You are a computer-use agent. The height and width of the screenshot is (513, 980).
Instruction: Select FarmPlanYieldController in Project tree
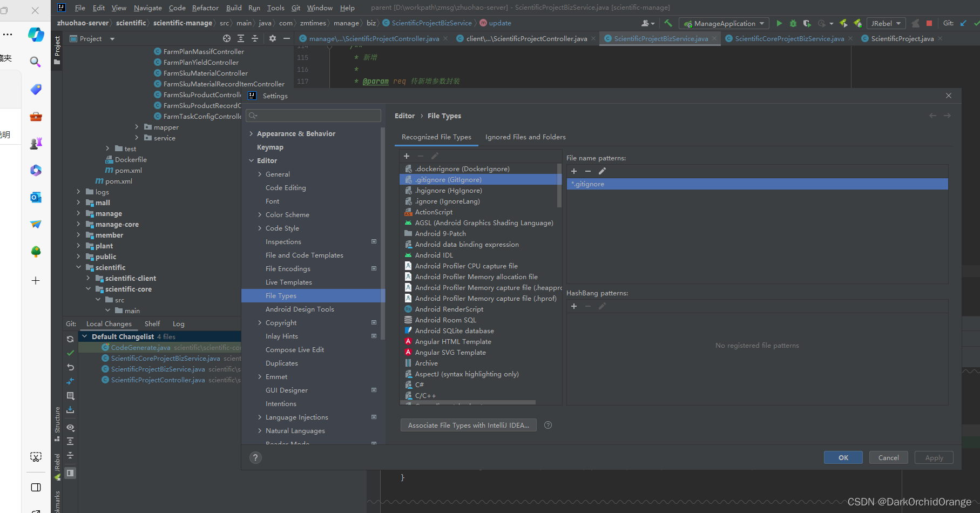coord(201,62)
